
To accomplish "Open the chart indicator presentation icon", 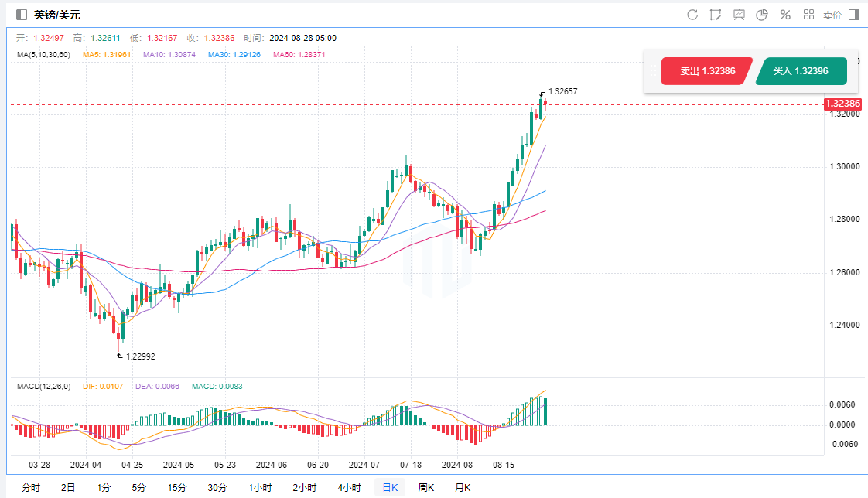I will tap(739, 15).
